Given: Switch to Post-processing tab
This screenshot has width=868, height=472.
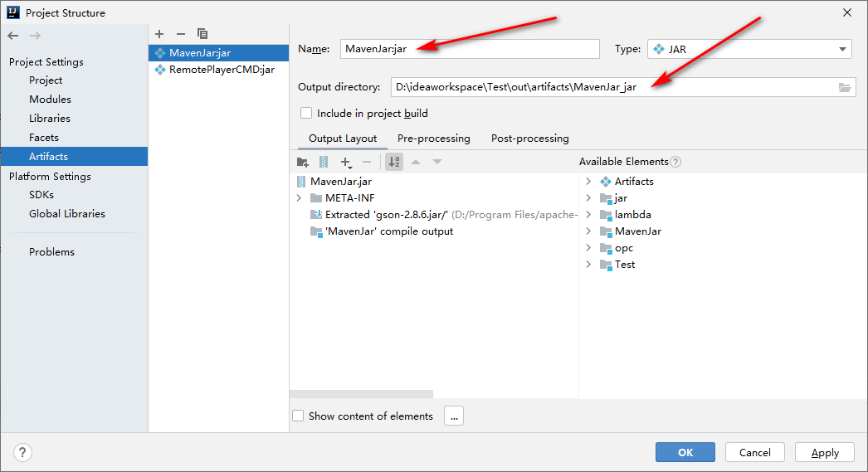Looking at the screenshot, I should pyautogui.click(x=529, y=139).
